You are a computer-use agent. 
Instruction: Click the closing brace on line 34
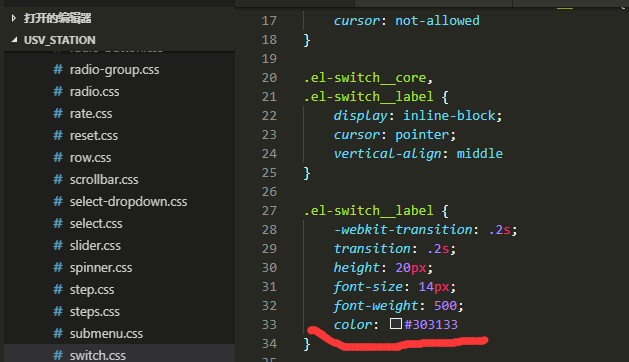(x=307, y=344)
